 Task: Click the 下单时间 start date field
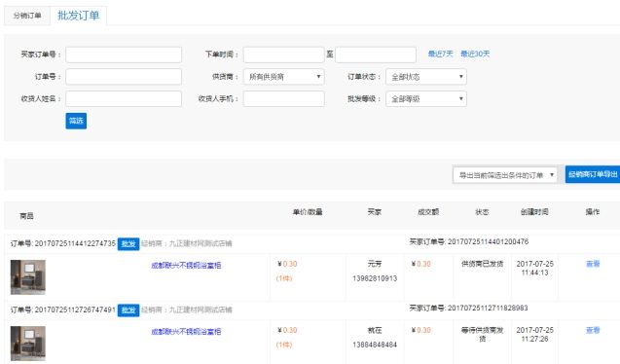point(284,55)
